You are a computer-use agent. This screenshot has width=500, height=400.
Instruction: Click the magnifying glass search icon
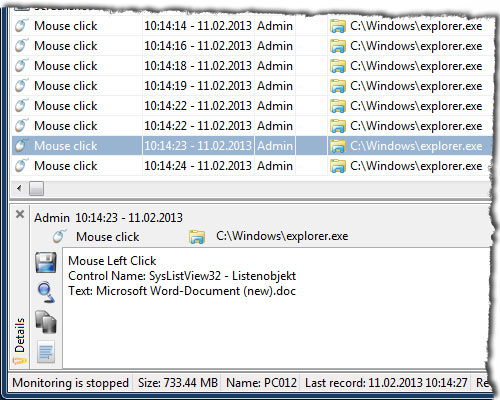tap(46, 292)
